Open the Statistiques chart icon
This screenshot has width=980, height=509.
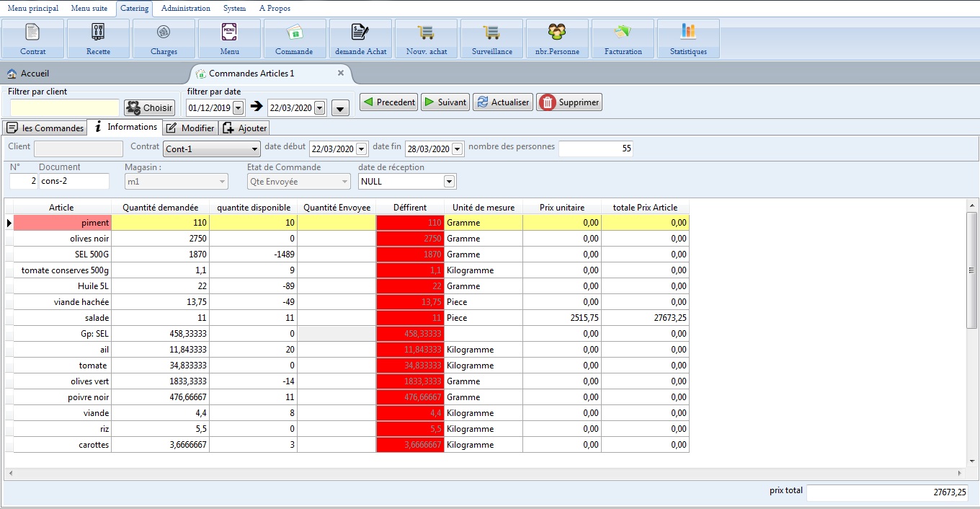(x=687, y=32)
